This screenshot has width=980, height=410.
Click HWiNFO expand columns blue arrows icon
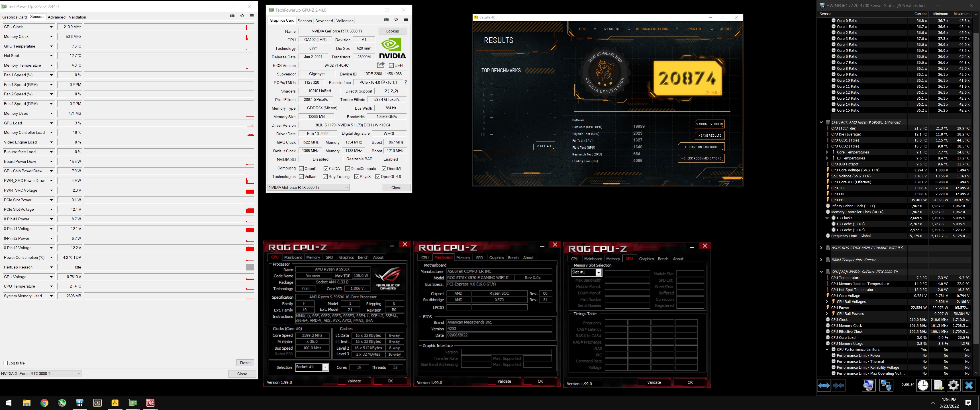click(824, 386)
